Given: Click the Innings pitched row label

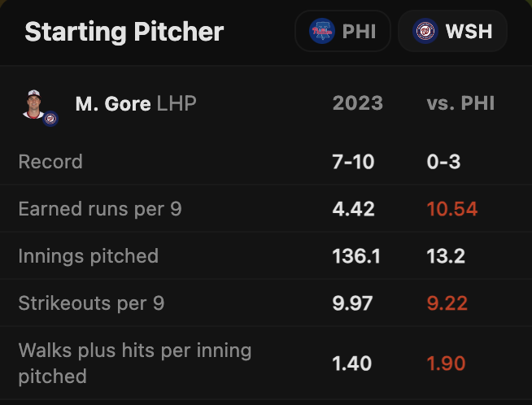Looking at the screenshot, I should (88, 256).
